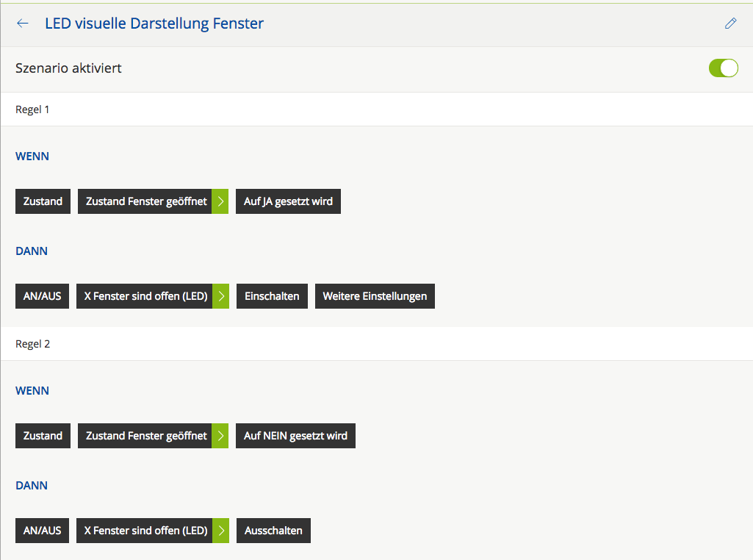Image resolution: width=753 pixels, height=560 pixels.
Task: Open 'X Fenster sind offen (LED)' in Regel 2
Action: (x=145, y=531)
